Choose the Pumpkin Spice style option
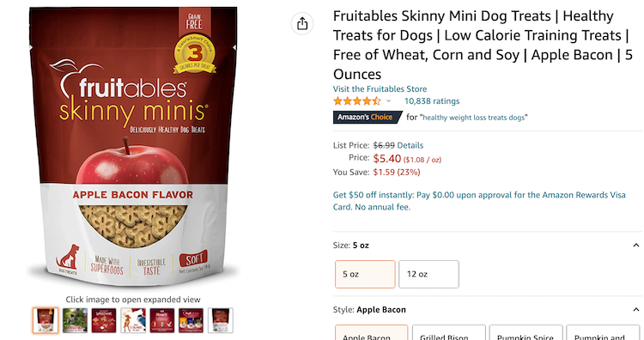Image resolution: width=644 pixels, height=340 pixels. pyautogui.click(x=526, y=332)
